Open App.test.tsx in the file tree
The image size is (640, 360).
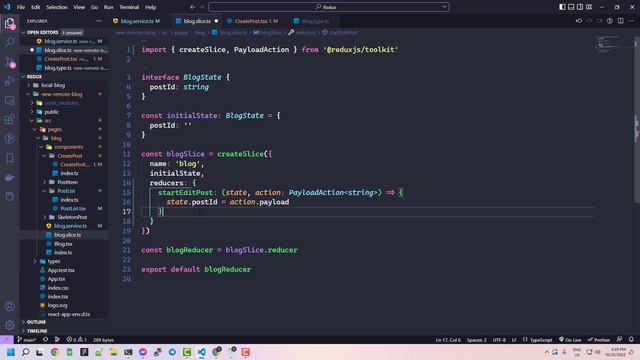pos(61,270)
